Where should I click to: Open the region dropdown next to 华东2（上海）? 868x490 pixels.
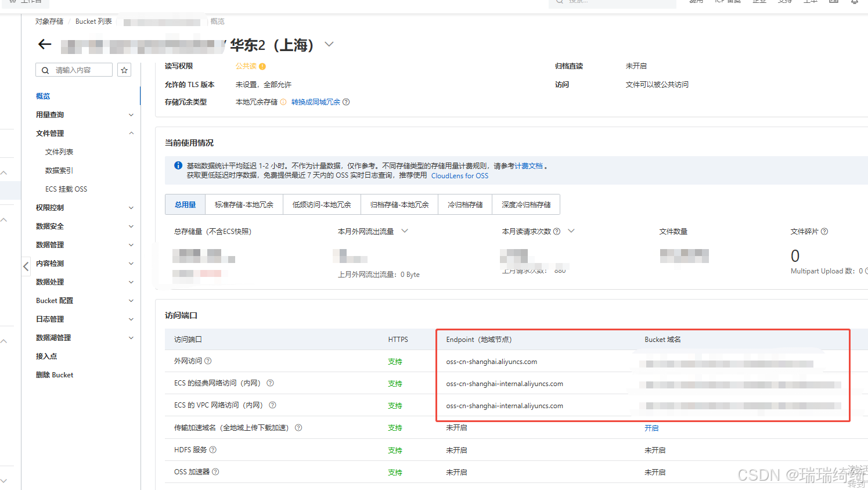click(x=329, y=44)
